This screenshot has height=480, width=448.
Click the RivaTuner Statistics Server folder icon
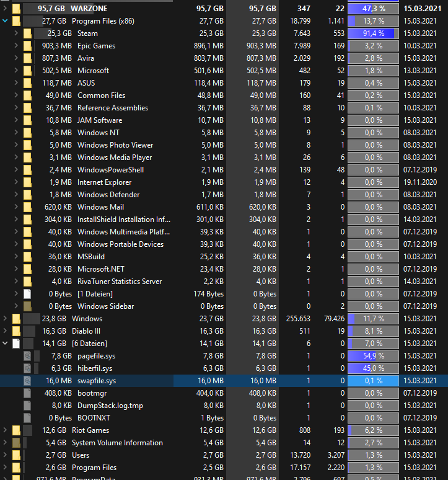(x=27, y=282)
